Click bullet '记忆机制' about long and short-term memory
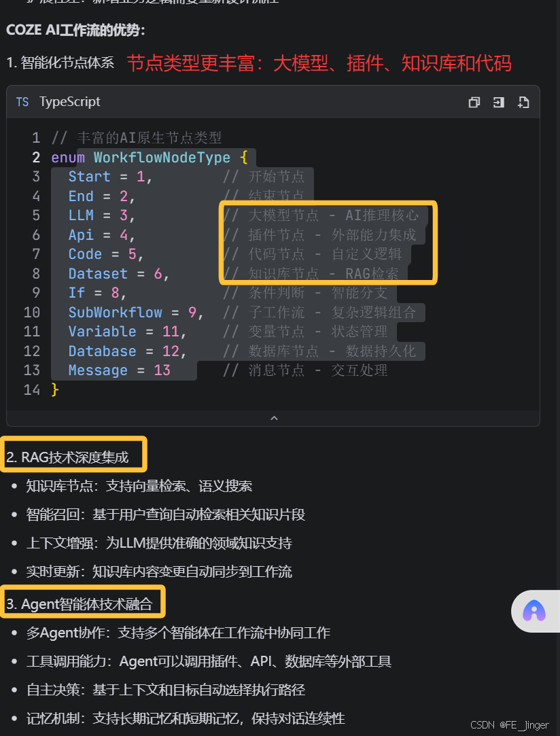 click(186, 718)
